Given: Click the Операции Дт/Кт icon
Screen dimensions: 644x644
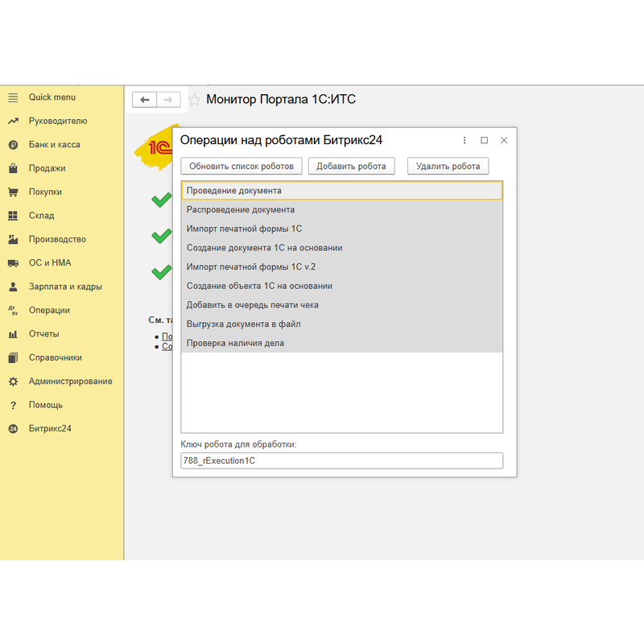Looking at the screenshot, I should (x=13, y=311).
